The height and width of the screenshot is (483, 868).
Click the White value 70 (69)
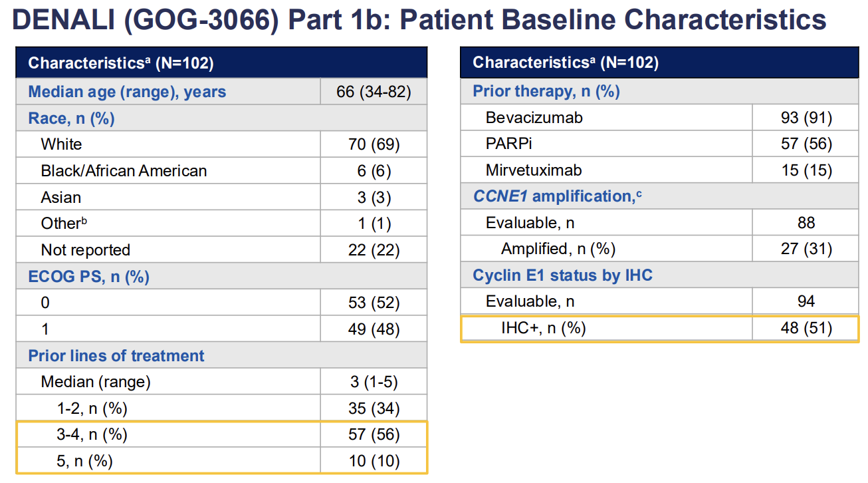coord(374,144)
